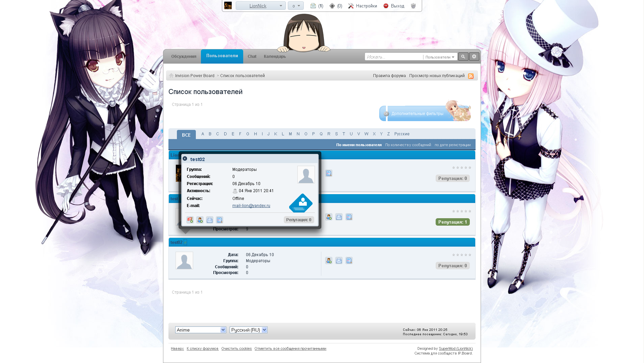Go to Invision Power Board breadcrumb
This screenshot has height=363, width=644.
195,76
